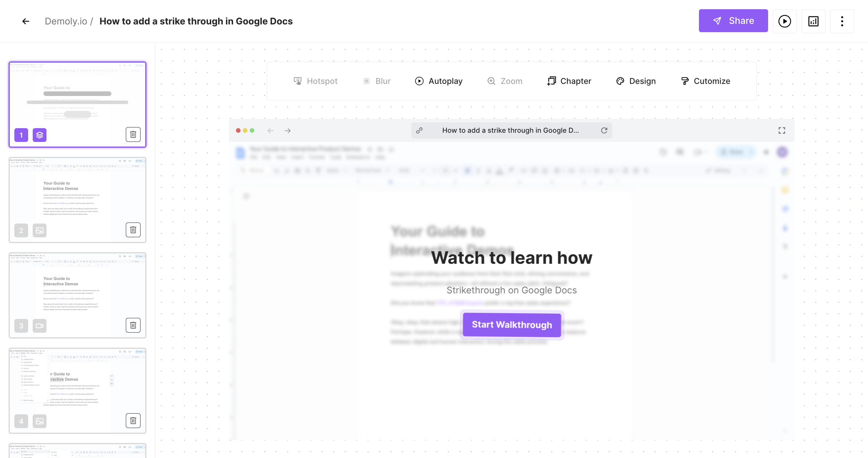Image resolution: width=868 pixels, height=458 pixels.
Task: Click number badge 3 on third slide
Action: (x=21, y=326)
